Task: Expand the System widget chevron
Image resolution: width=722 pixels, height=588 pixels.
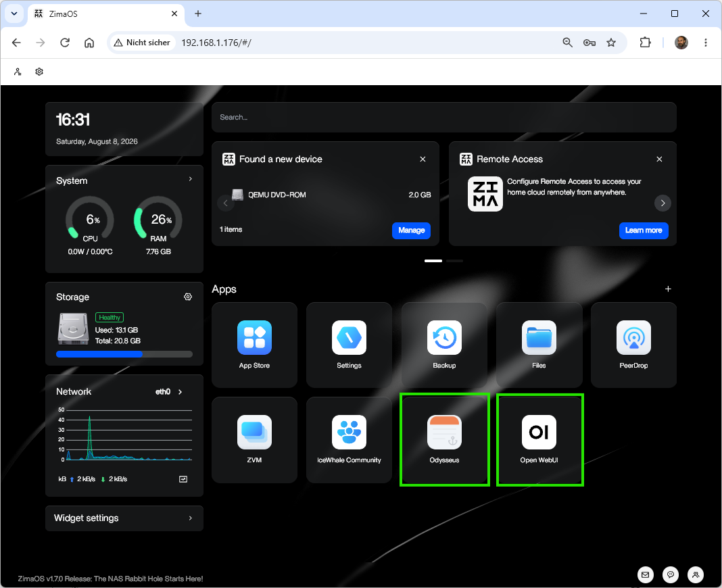Action: [190, 179]
